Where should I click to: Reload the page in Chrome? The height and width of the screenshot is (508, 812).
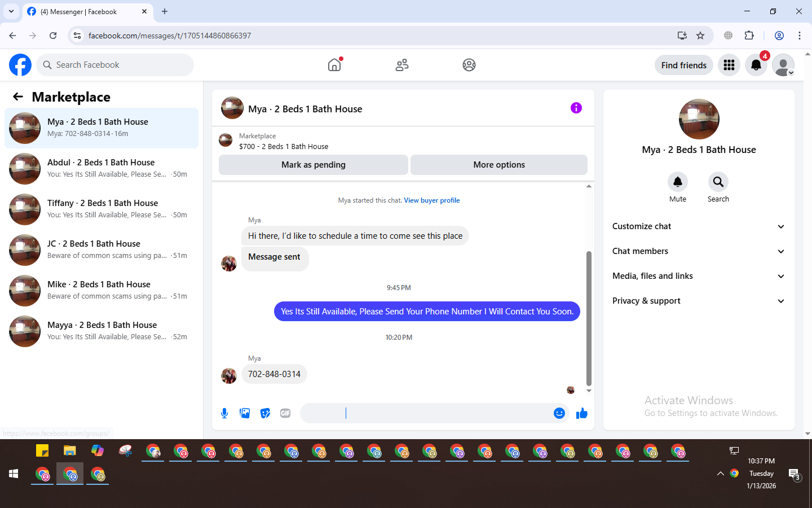pos(53,36)
